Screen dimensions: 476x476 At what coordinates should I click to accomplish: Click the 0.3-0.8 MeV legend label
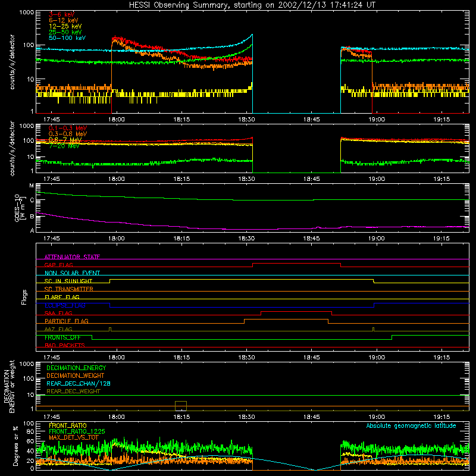pyautogui.click(x=68, y=134)
